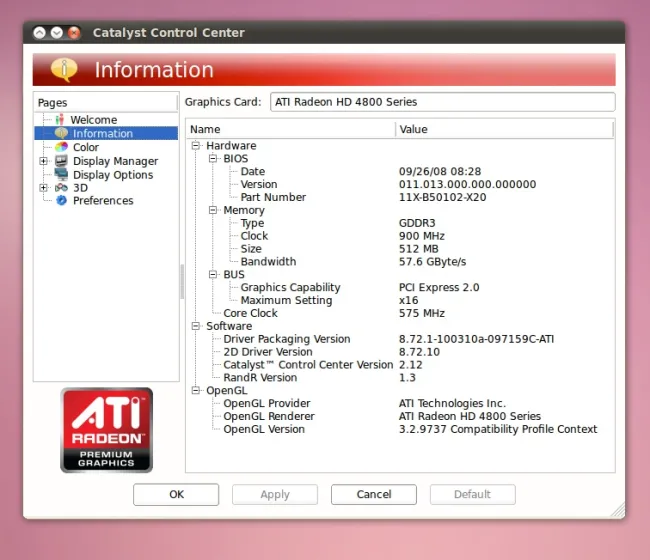Click the Value column header

(x=500, y=129)
